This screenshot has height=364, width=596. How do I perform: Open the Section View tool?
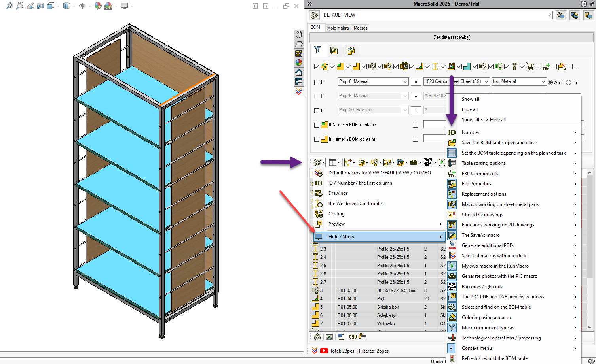[x=40, y=6]
